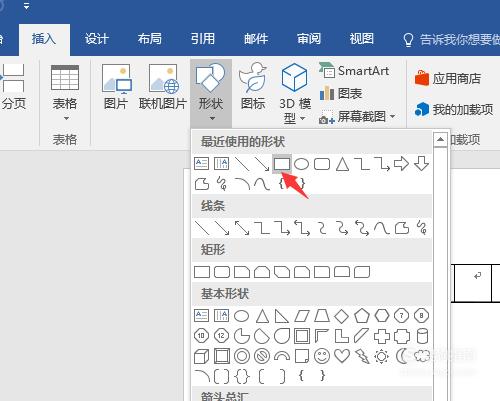Screen dimensions: 500x401
Task: Select snip single corner rectangle in 矩形
Action: (x=242, y=272)
